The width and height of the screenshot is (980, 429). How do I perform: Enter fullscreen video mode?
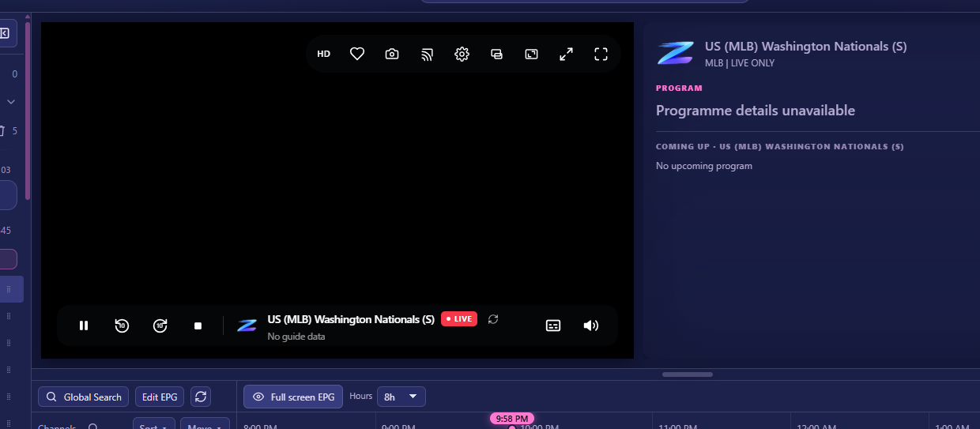(601, 55)
